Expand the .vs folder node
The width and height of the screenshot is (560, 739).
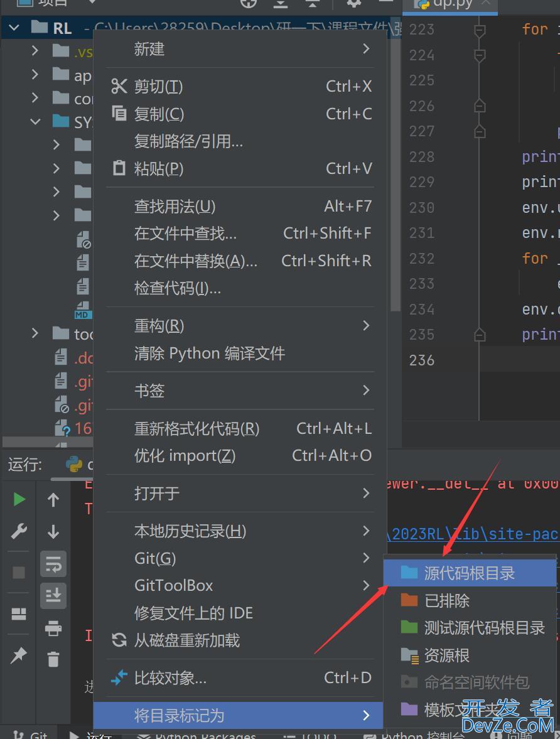35,50
